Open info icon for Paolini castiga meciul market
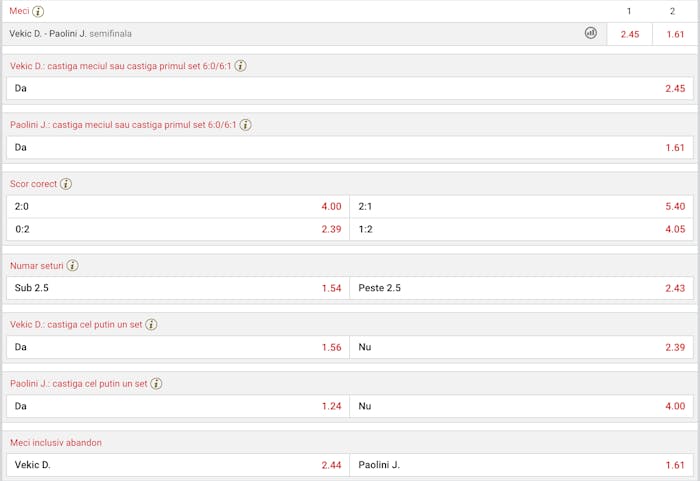This screenshot has height=481, width=700. point(246,125)
